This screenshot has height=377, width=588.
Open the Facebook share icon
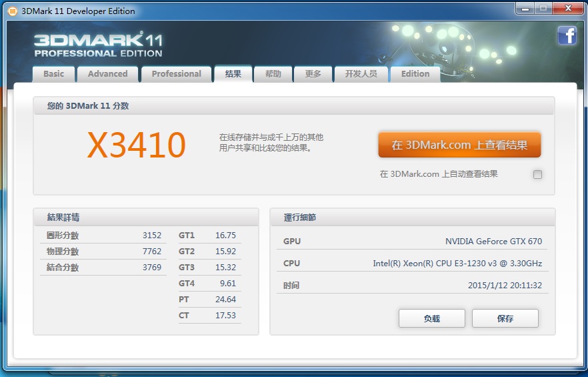click(567, 36)
